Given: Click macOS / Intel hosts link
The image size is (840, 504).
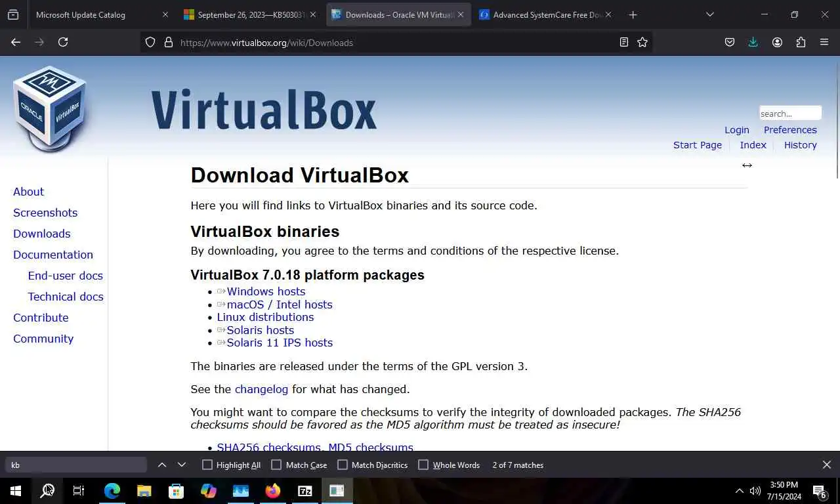Looking at the screenshot, I should pyautogui.click(x=280, y=304).
